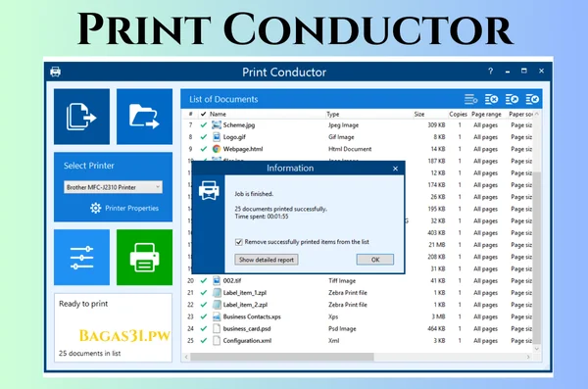Click the '464 KB' size cell
The image size is (588, 389).
(436, 328)
